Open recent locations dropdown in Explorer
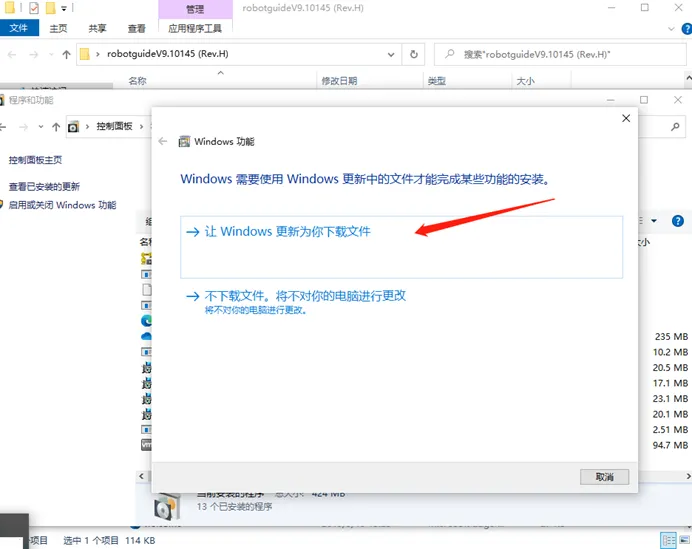This screenshot has height=549, width=692. [x=51, y=54]
